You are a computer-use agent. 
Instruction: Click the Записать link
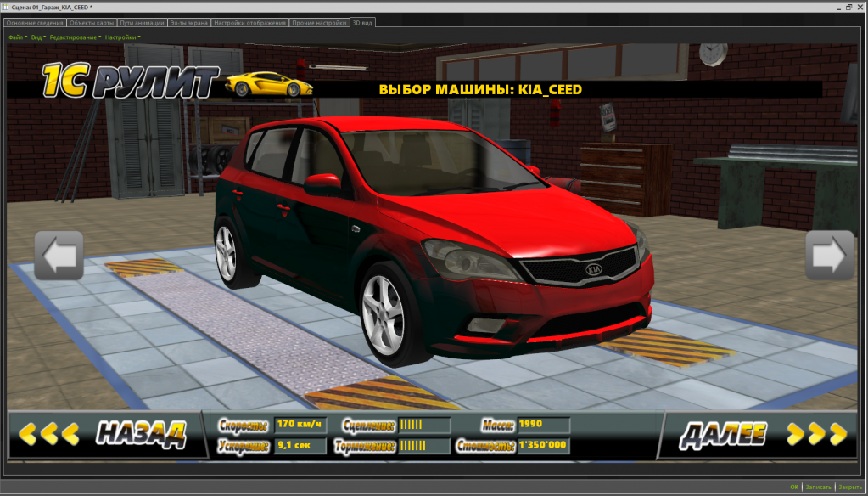tap(818, 488)
